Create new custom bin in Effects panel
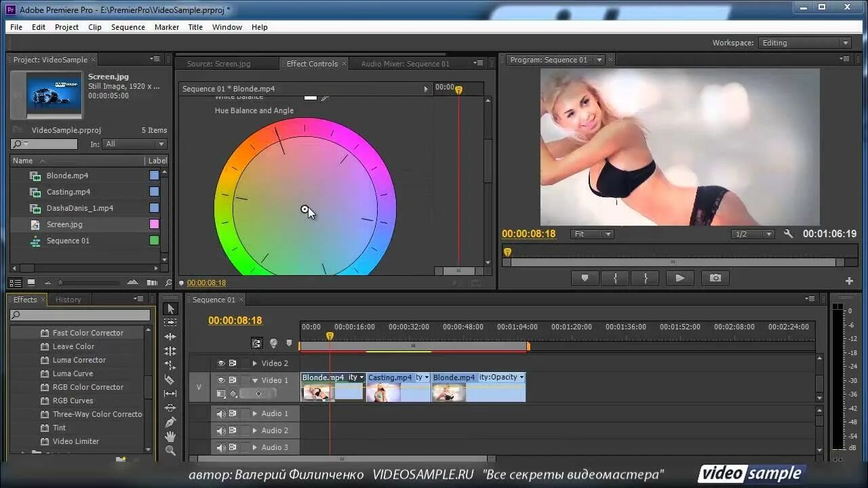The width and height of the screenshot is (868, 488). coord(121,460)
